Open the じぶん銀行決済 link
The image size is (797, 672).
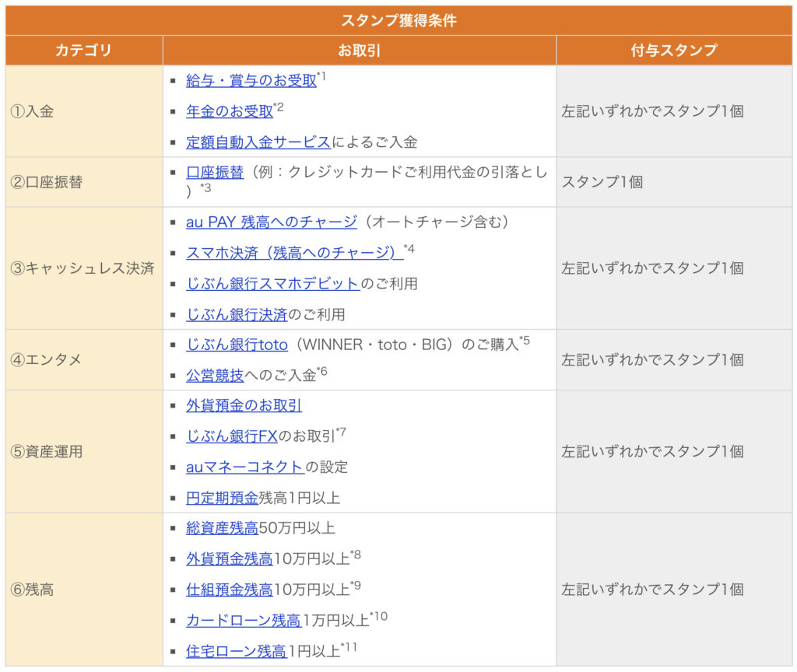(237, 315)
